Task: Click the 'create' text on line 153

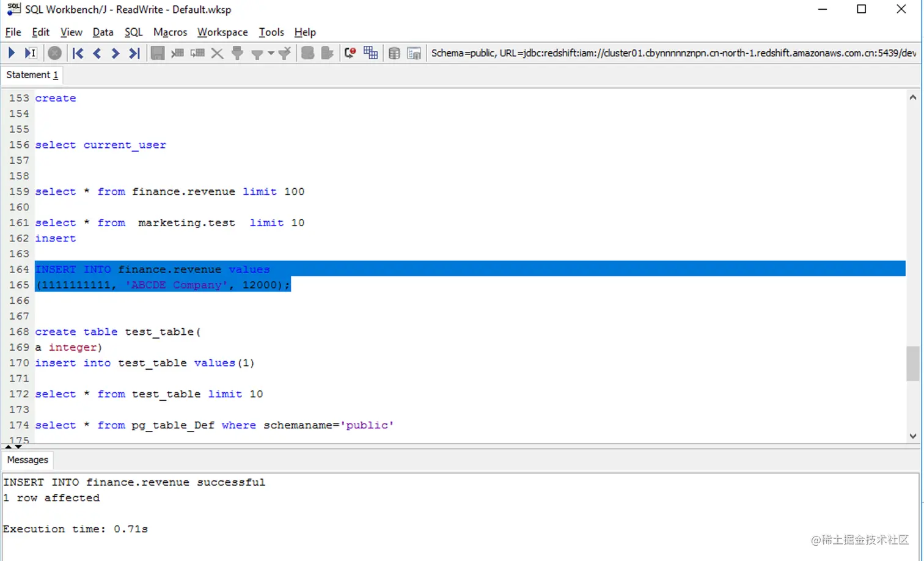Action: click(x=56, y=98)
